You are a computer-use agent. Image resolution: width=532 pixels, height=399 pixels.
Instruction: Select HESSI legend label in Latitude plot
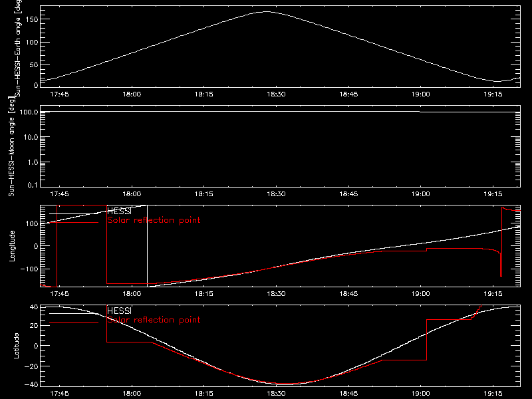point(119,311)
